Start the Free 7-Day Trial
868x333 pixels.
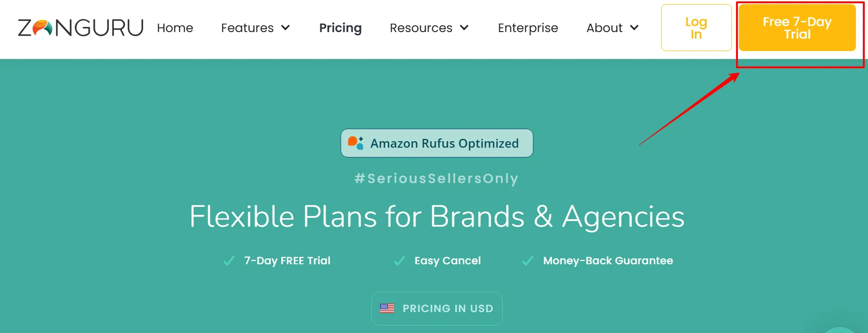coord(797,28)
